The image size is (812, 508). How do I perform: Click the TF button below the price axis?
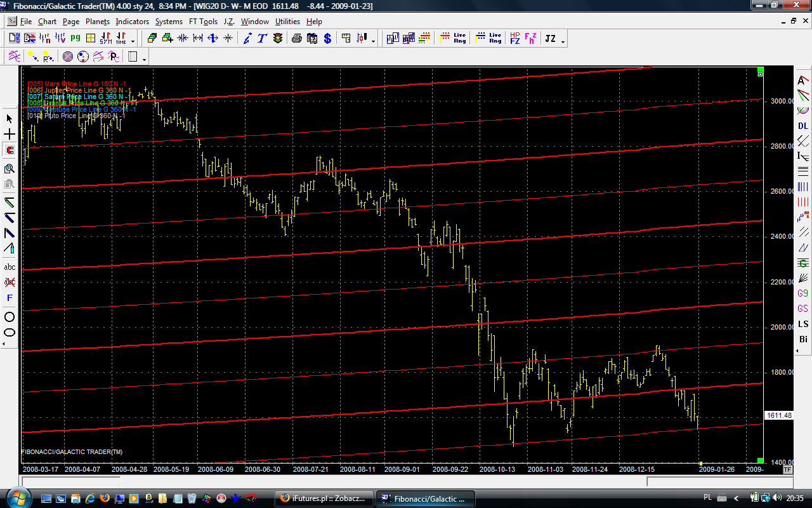[788, 470]
